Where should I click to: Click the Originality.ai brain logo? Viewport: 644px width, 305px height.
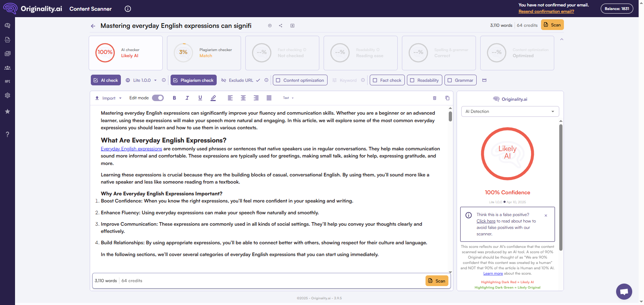point(10,9)
